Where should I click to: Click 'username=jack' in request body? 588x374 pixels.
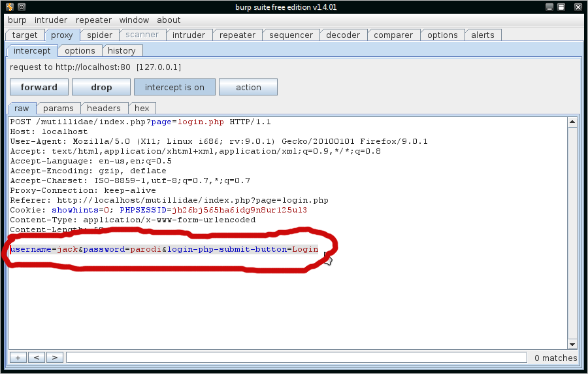[x=44, y=249]
